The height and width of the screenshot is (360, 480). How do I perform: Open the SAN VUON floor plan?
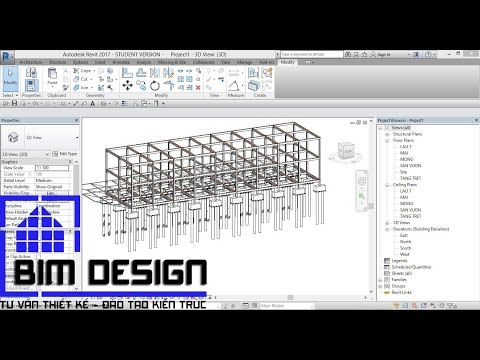click(x=410, y=166)
